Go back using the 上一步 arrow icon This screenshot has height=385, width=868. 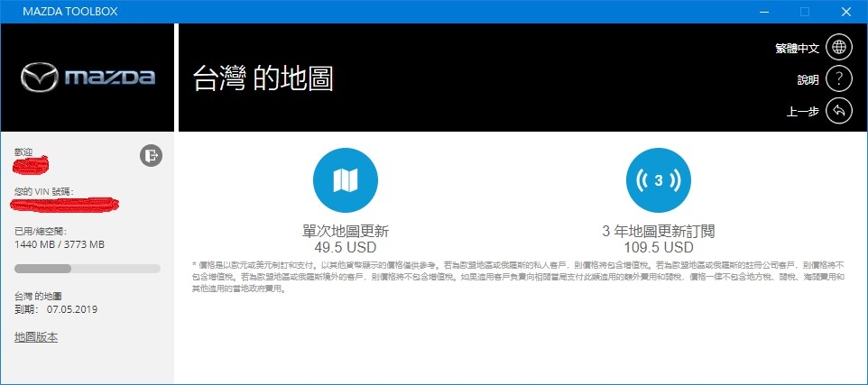pyautogui.click(x=838, y=111)
